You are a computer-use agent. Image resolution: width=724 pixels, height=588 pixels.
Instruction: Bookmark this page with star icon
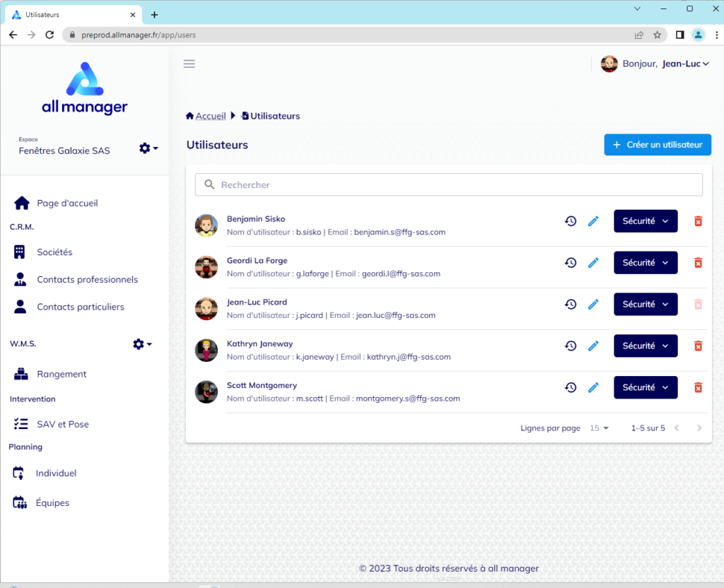(657, 35)
